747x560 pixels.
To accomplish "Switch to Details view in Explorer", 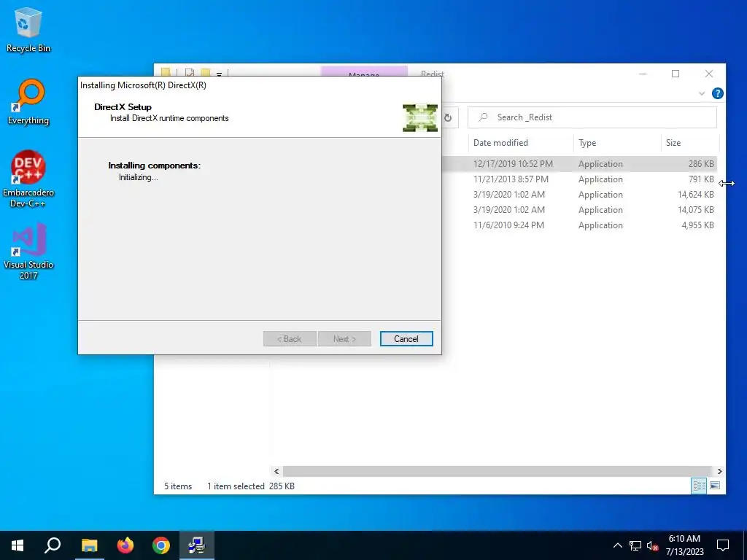I will click(699, 486).
